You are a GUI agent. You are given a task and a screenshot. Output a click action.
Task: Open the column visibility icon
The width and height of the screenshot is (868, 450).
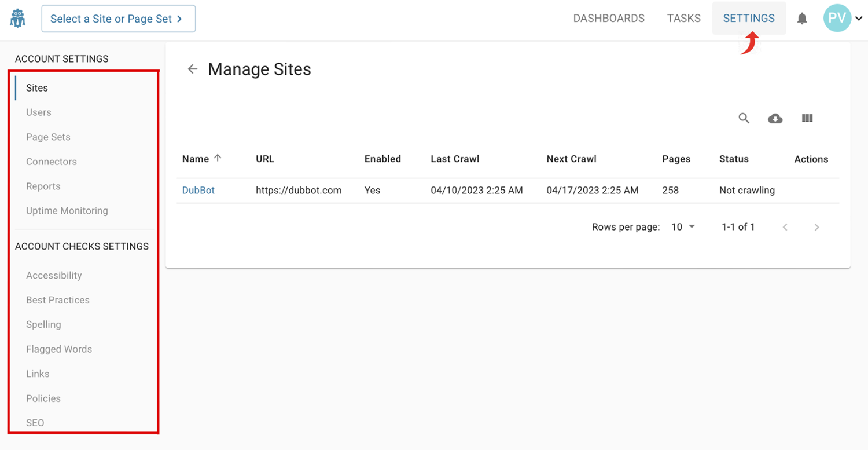tap(807, 118)
